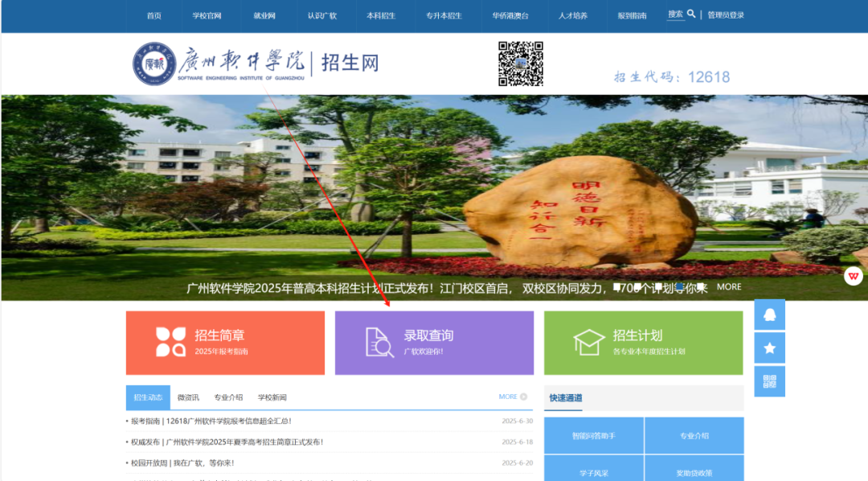Click the 2025-6-18 date text
Screen dimensions: 868x481
[x=517, y=442]
